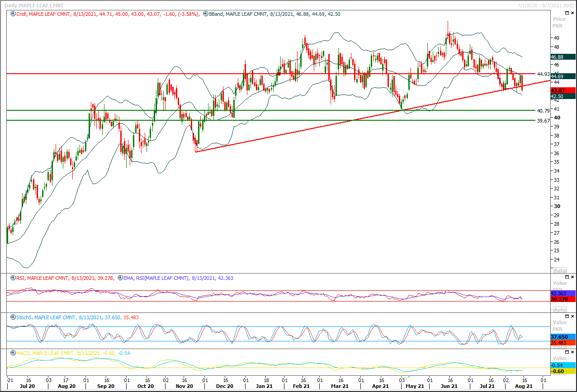Click the Jun 21 month label

coord(449,387)
